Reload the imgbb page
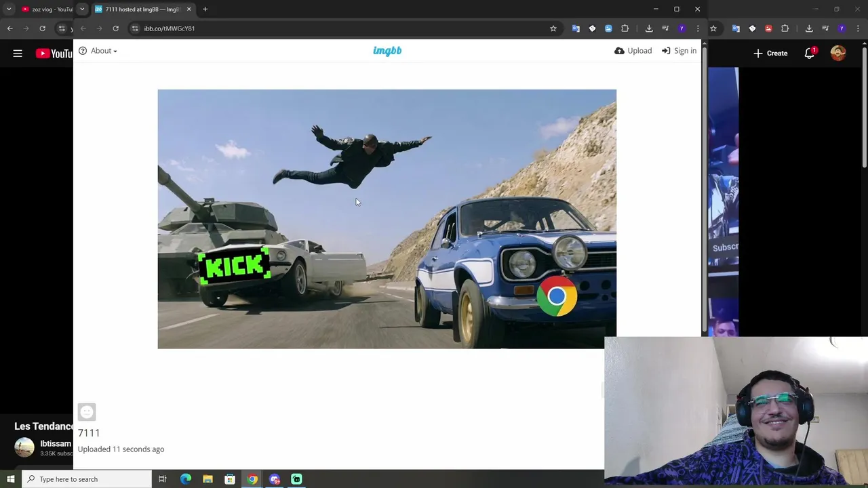Screen dimensions: 868x488 116,28
